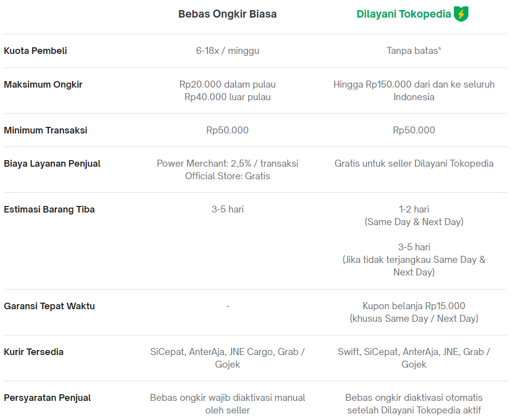Click the Kuota Pembeli row label
This screenshot has width=512, height=420.
tap(35, 51)
